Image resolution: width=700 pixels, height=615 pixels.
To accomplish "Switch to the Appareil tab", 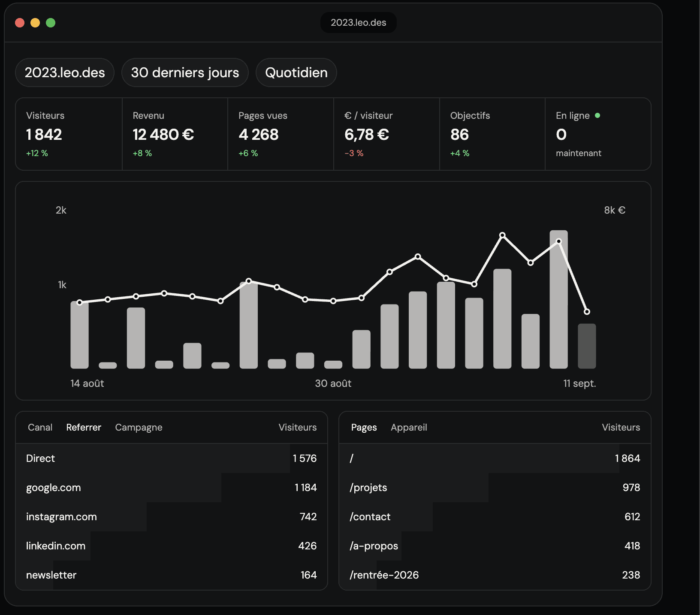I will click(409, 428).
